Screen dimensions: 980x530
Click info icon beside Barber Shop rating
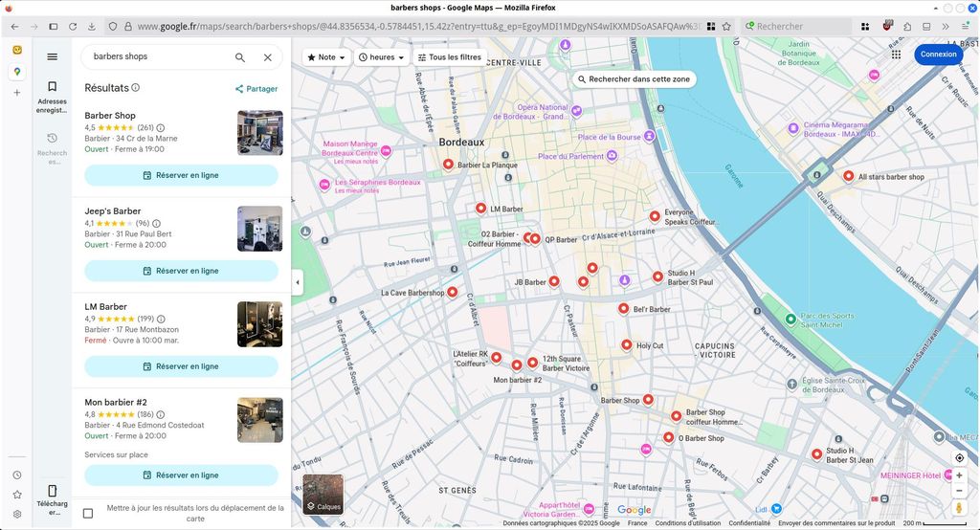point(161,127)
